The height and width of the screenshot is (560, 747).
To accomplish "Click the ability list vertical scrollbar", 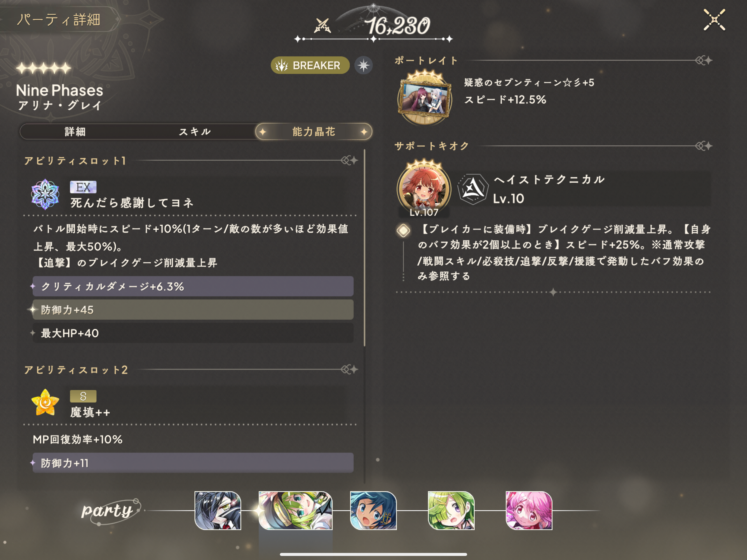I will [x=364, y=248].
